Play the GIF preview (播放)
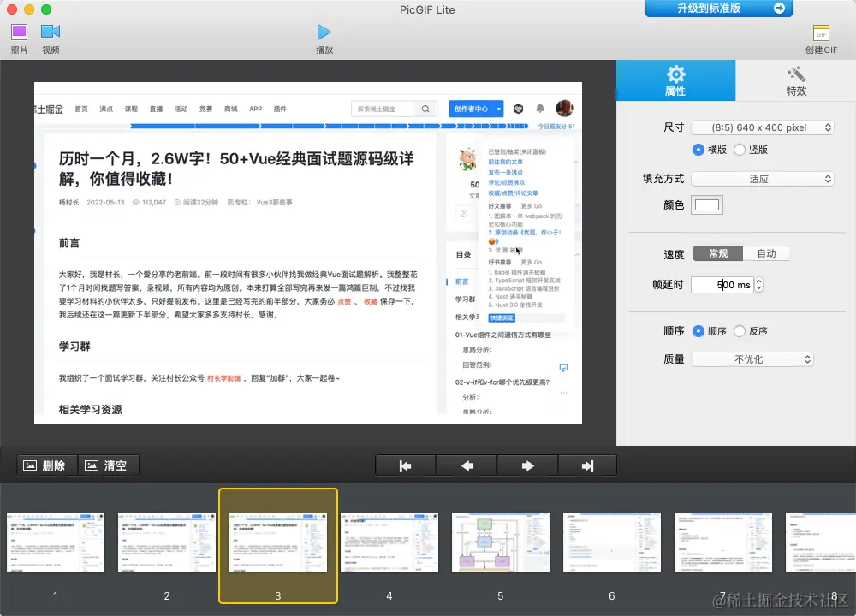This screenshot has width=856, height=616. tap(324, 33)
